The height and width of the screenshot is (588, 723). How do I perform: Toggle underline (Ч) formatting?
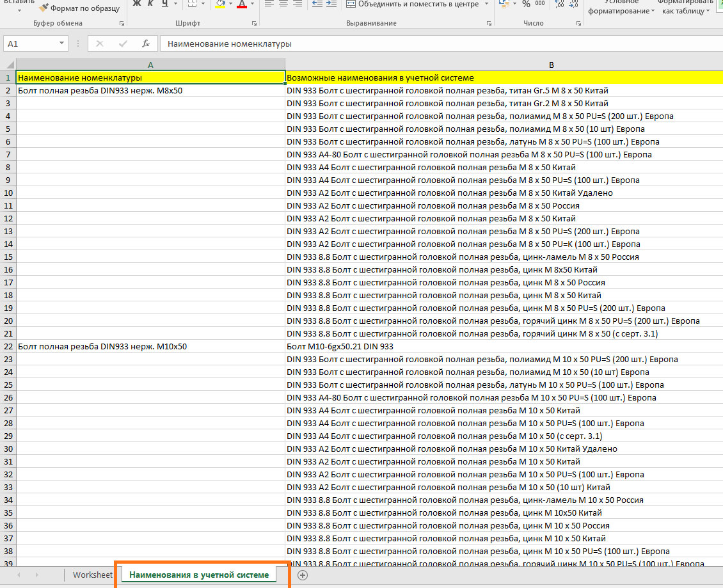point(165,4)
